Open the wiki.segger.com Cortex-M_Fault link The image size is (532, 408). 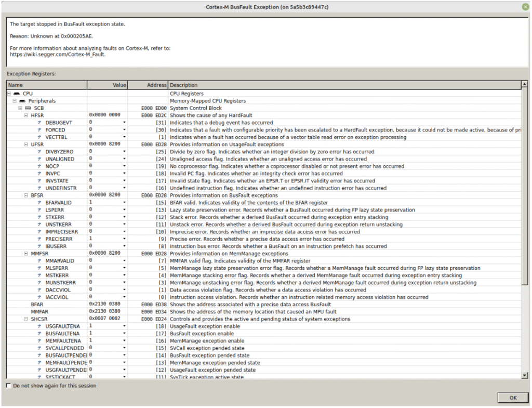click(x=57, y=54)
